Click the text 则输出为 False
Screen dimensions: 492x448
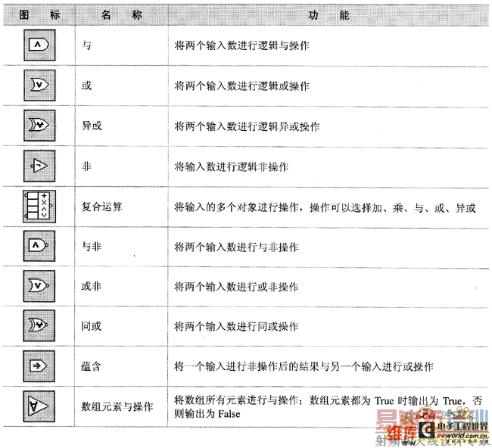(x=207, y=414)
